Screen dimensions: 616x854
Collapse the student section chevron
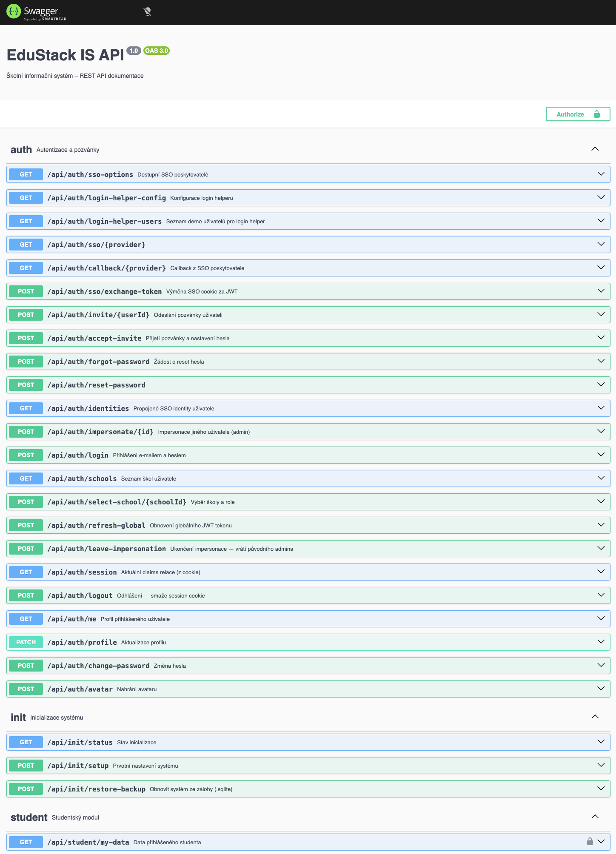tap(595, 817)
